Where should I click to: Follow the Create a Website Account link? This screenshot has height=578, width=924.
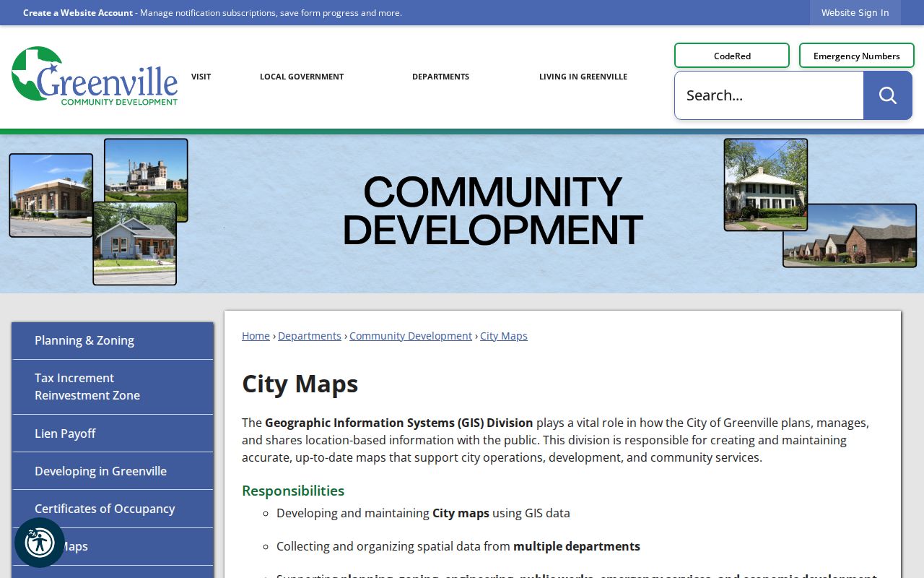tap(78, 12)
